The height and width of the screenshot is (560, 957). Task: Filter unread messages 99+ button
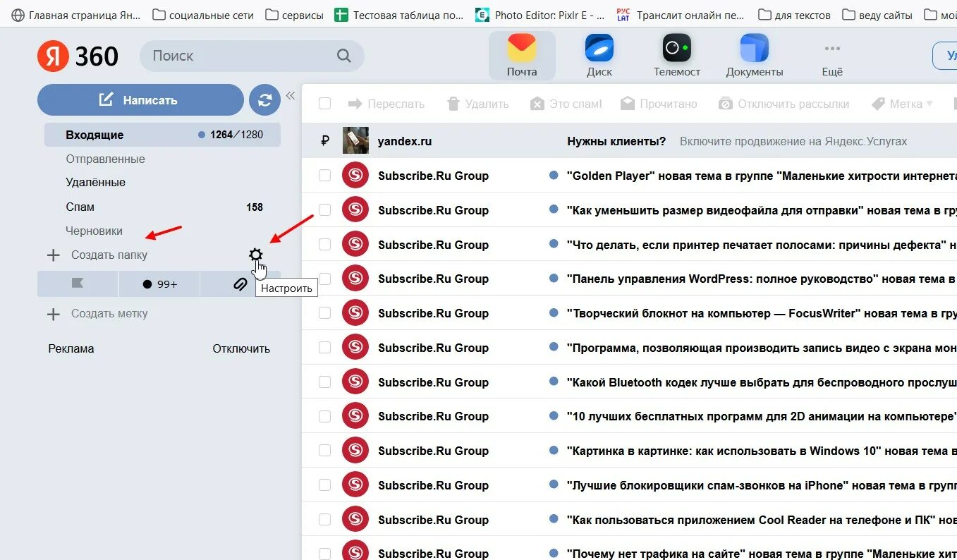[x=159, y=284]
